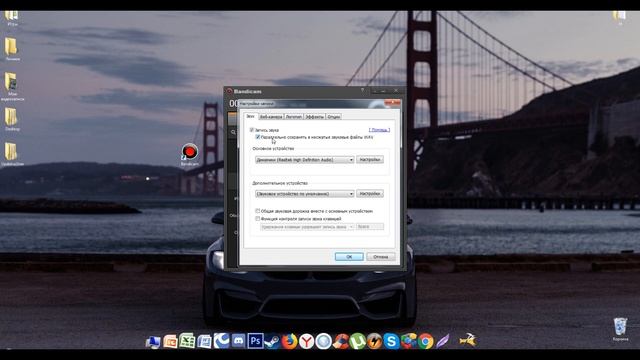Open Word from the dock
The width and height of the screenshot is (640, 360).
pyautogui.click(x=204, y=341)
